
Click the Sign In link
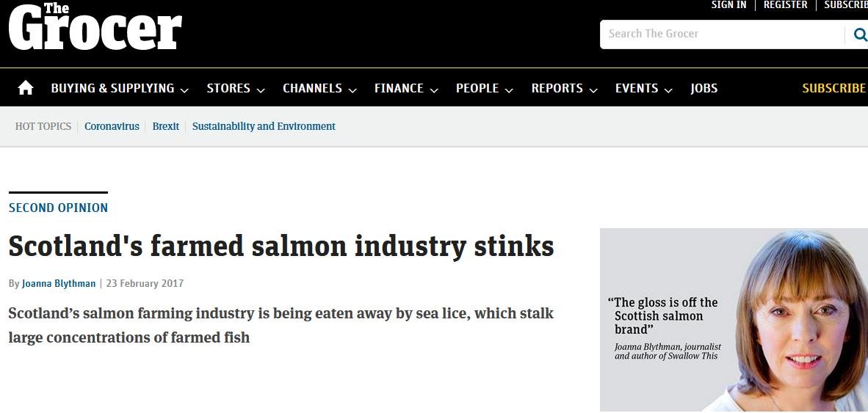(x=728, y=5)
